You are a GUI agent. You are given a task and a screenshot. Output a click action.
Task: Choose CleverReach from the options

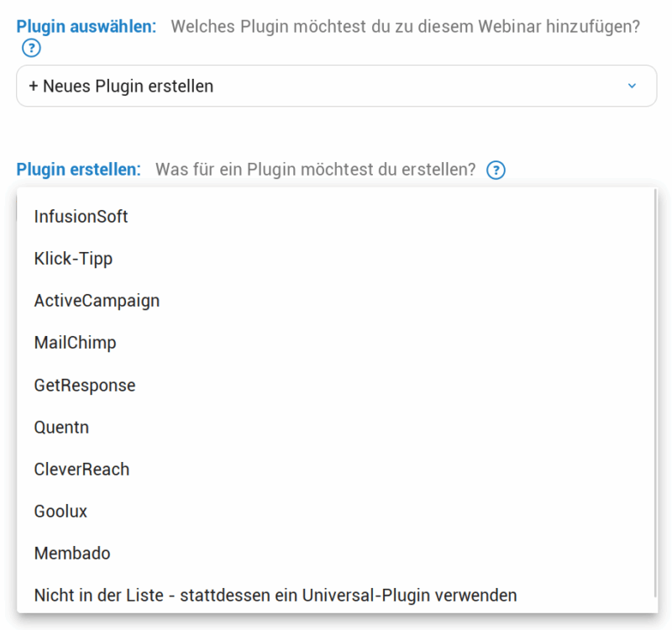(81, 469)
